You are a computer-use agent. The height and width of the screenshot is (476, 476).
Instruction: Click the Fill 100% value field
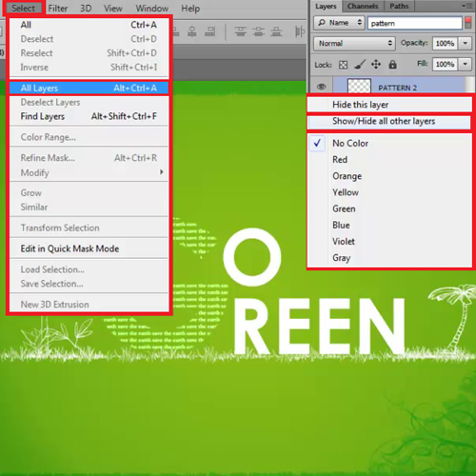pos(445,65)
